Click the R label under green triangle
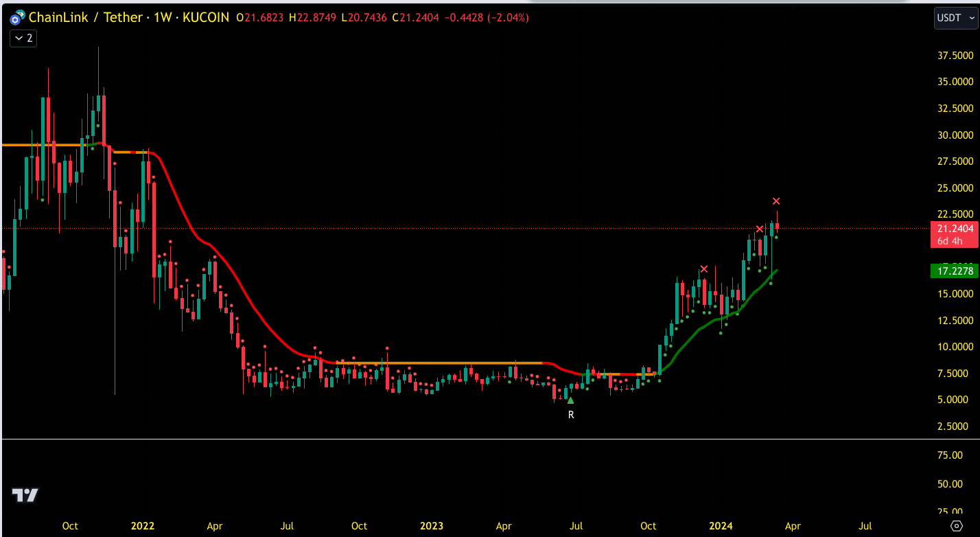 pyautogui.click(x=570, y=415)
